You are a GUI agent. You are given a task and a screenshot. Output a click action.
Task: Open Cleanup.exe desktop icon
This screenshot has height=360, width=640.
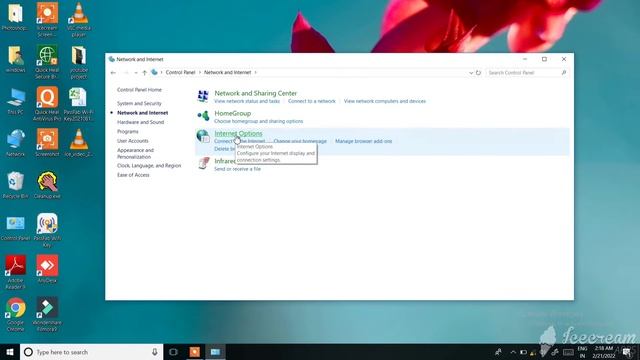(47, 185)
